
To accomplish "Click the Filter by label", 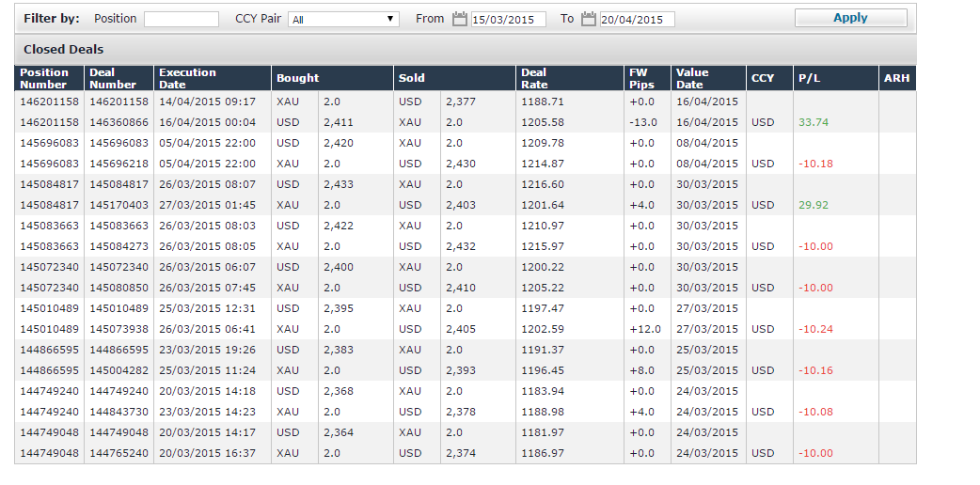I will pyautogui.click(x=52, y=19).
